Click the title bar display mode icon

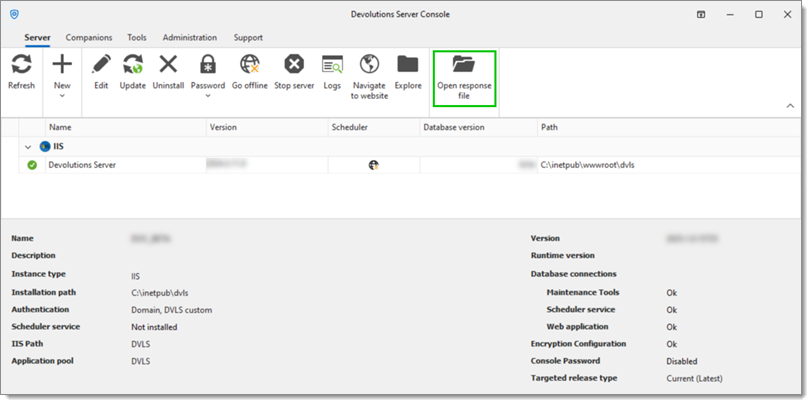[x=701, y=15]
